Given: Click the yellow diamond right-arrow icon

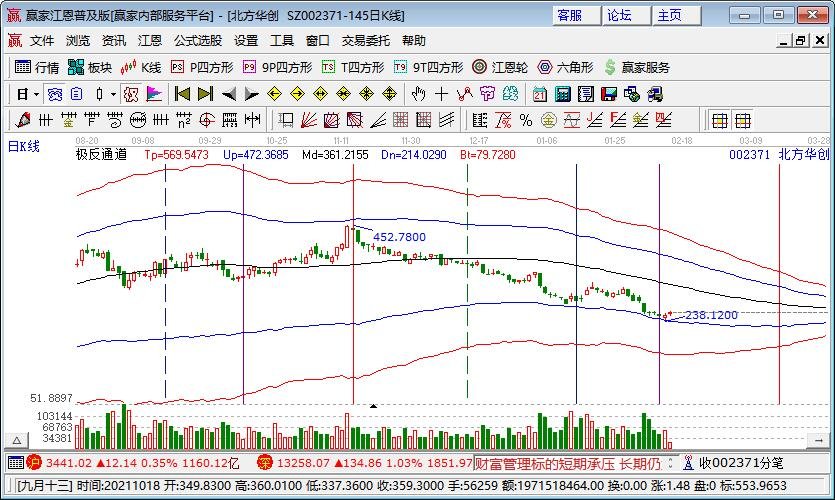Looking at the screenshot, I should point(297,95).
